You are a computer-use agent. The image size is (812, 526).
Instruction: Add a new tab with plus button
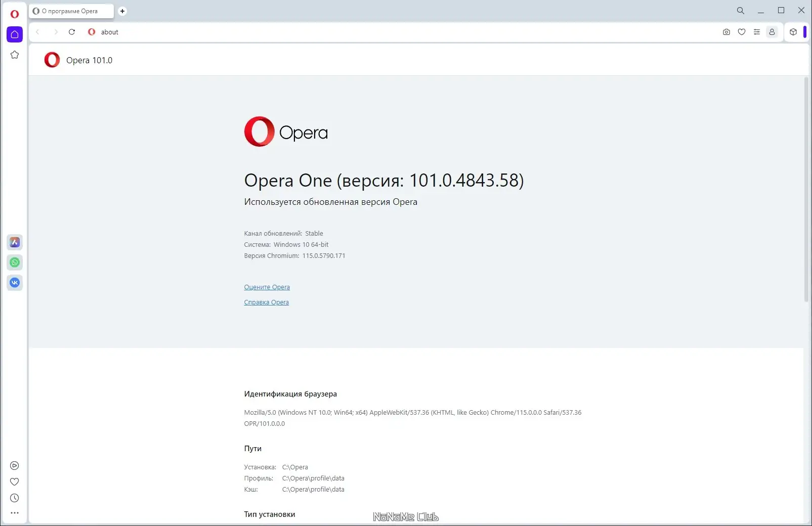tap(122, 11)
